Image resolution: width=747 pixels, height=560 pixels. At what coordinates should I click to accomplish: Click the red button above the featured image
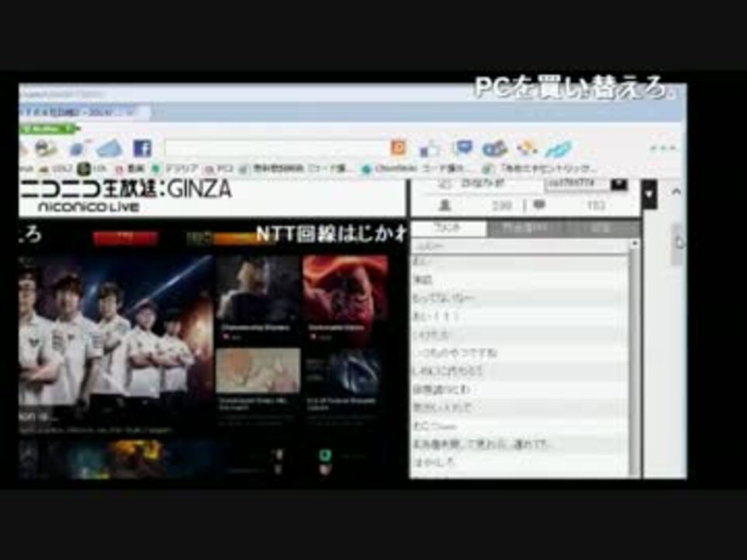point(125,237)
